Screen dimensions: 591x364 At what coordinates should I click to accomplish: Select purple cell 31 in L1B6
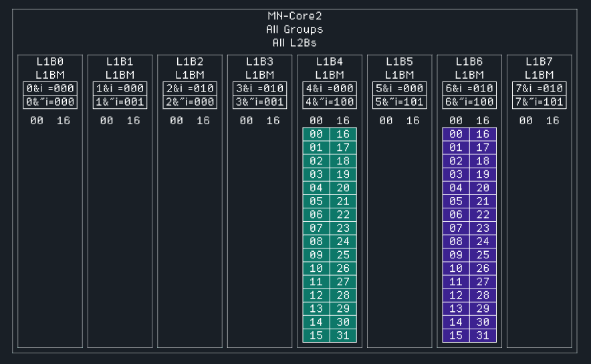click(483, 335)
